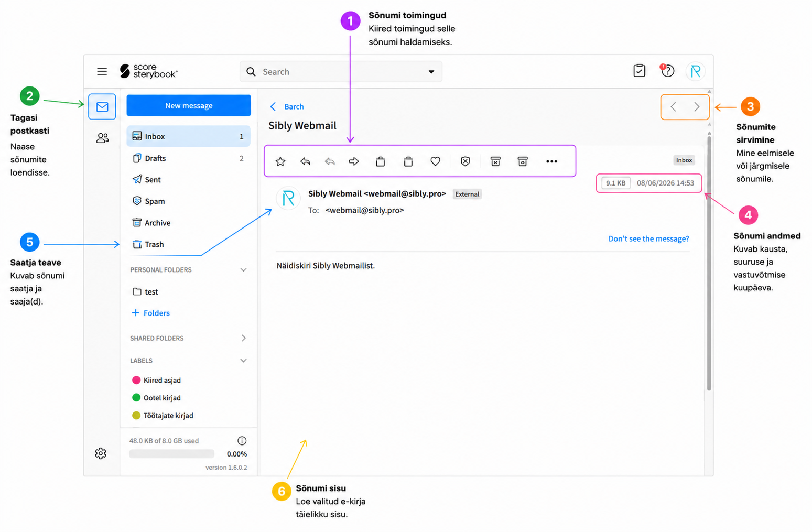Open the Trash folder

[188, 244]
